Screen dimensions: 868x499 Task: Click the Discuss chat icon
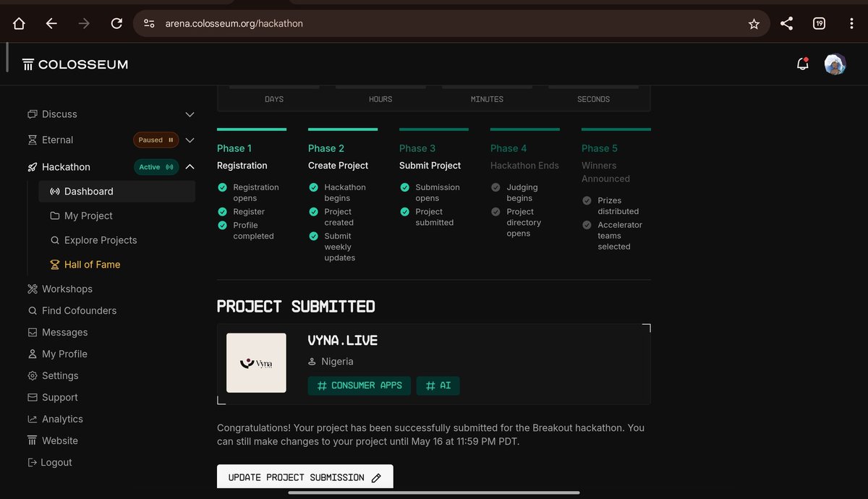tap(32, 114)
